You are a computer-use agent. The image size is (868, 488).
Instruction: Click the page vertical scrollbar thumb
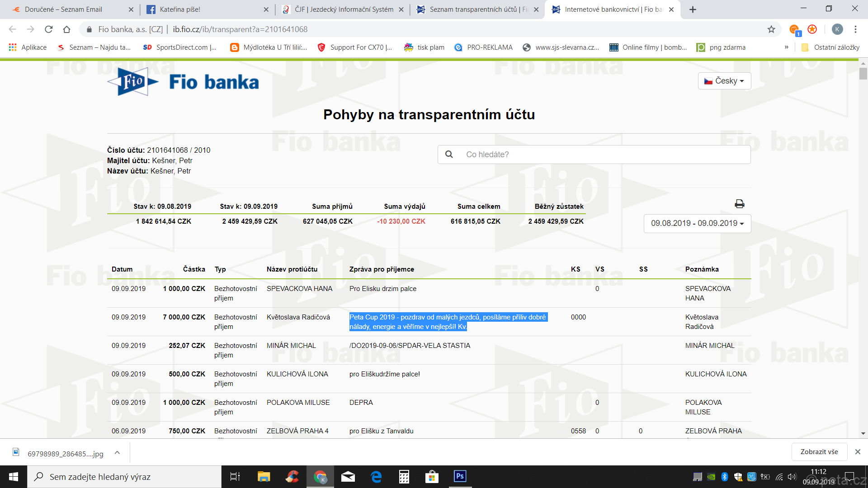pos(863,73)
